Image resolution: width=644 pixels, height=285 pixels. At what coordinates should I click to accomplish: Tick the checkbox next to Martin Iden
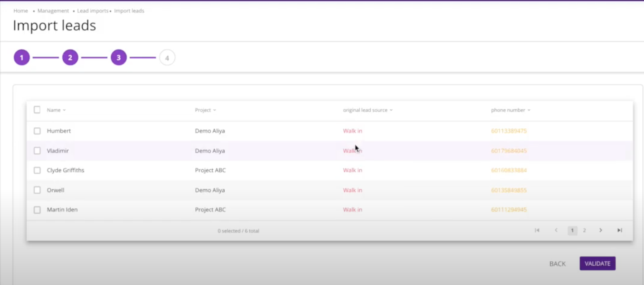(x=37, y=210)
